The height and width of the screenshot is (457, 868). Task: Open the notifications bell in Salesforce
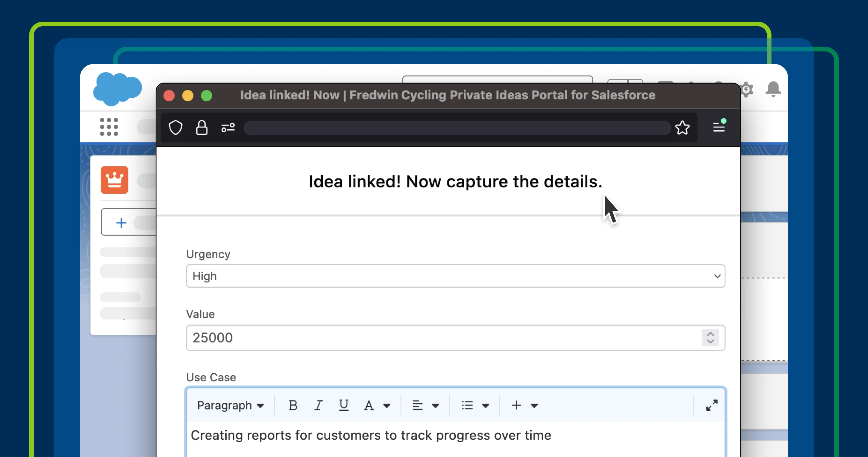coord(773,89)
